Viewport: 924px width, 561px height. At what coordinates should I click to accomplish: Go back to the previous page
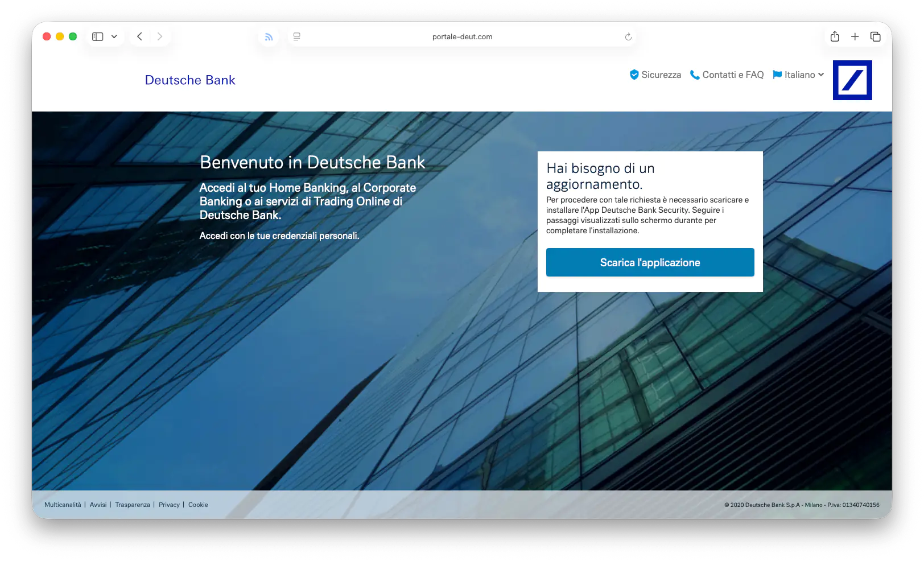coord(139,36)
